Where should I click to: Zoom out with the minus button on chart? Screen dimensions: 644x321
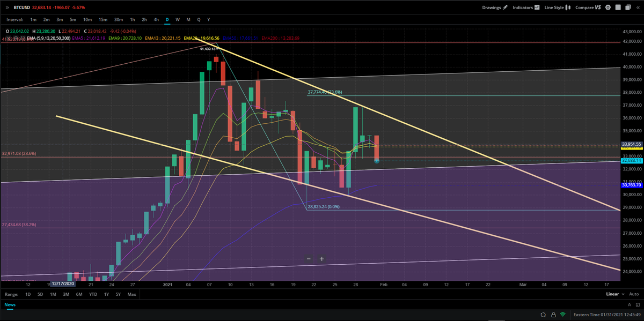pyautogui.click(x=309, y=259)
